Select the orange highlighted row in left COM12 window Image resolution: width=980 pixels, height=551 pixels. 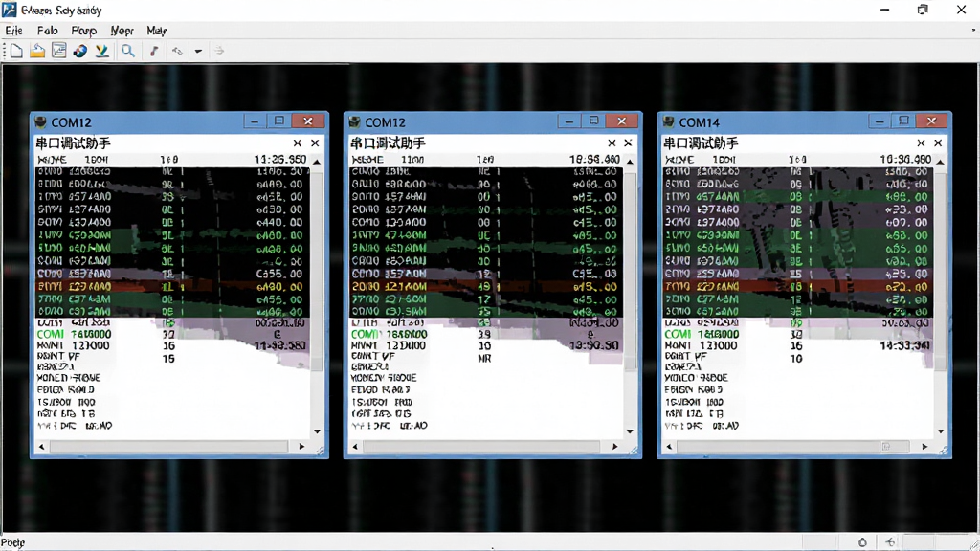click(x=172, y=287)
